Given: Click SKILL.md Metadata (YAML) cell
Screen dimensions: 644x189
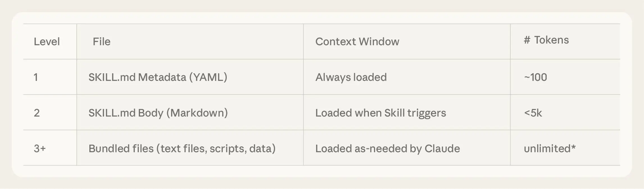Looking at the screenshot, I should (158, 77).
